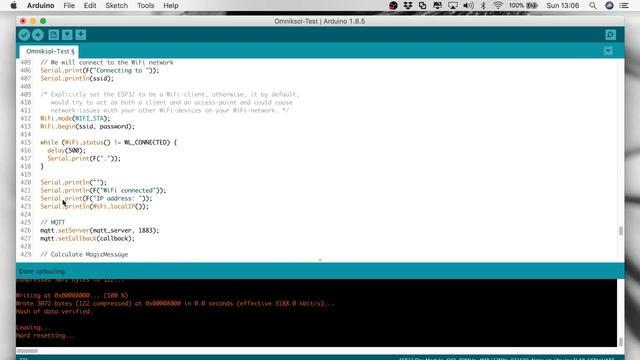640x360 pixels.
Task: Click WiFi.localIP() println line 423
Action: point(95,207)
